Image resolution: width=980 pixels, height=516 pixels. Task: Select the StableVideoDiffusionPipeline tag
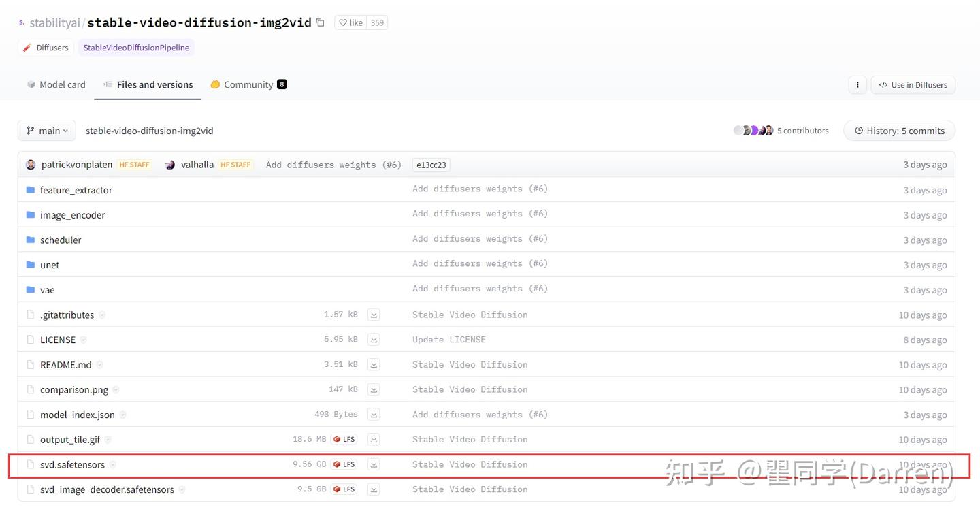[x=136, y=48]
